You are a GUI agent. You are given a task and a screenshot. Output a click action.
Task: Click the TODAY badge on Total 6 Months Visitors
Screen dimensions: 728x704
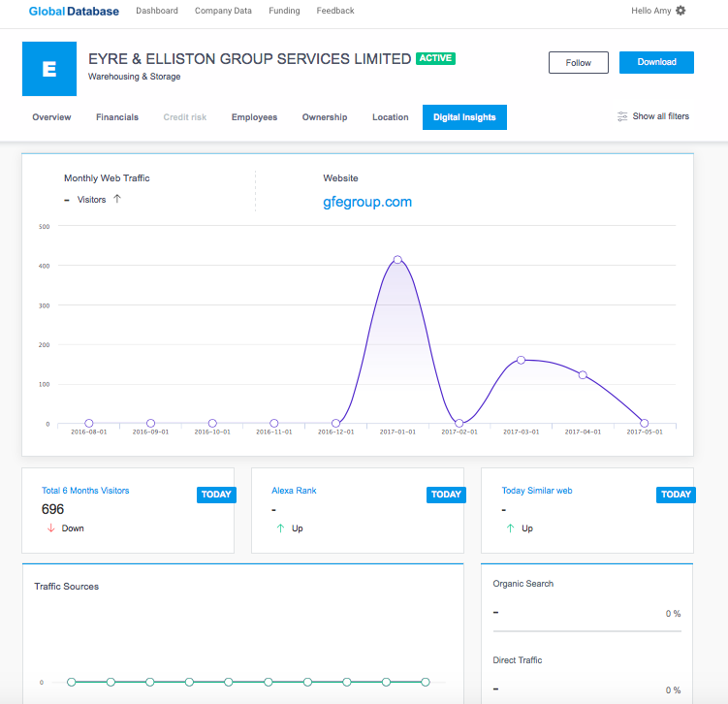pyautogui.click(x=216, y=495)
